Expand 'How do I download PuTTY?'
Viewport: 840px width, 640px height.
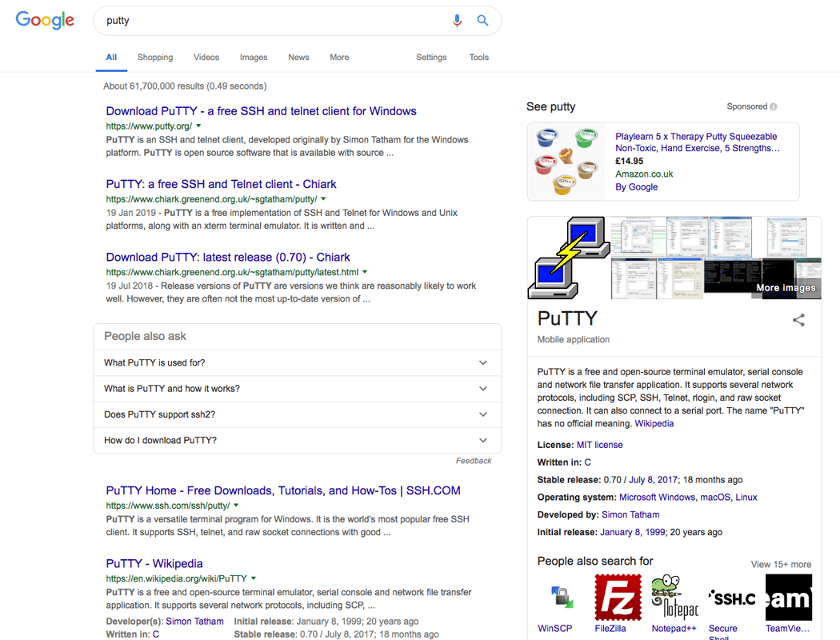tap(298, 440)
